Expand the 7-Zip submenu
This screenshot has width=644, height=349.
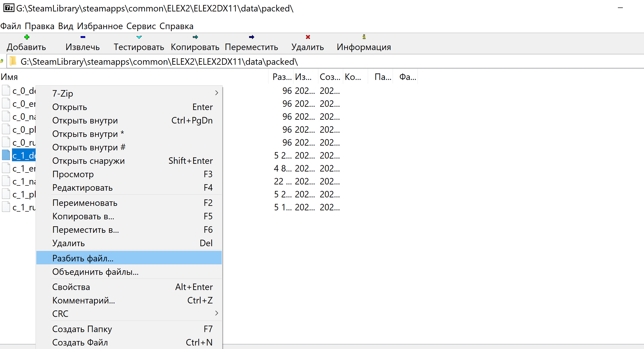(129, 93)
